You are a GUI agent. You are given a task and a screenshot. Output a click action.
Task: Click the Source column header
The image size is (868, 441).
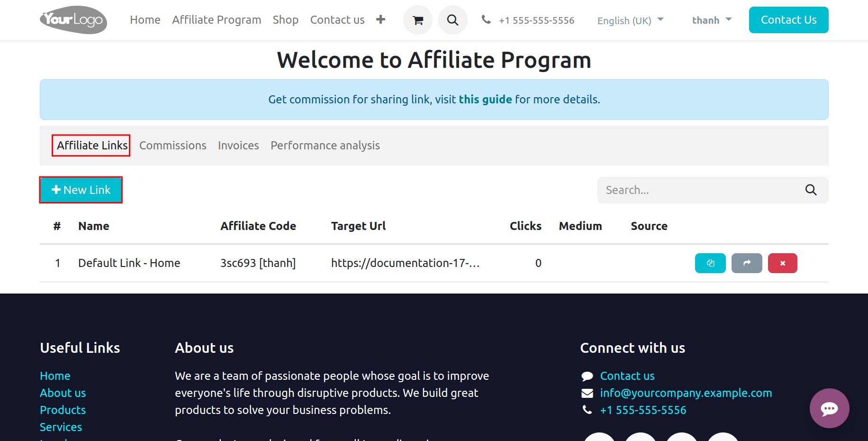point(649,226)
